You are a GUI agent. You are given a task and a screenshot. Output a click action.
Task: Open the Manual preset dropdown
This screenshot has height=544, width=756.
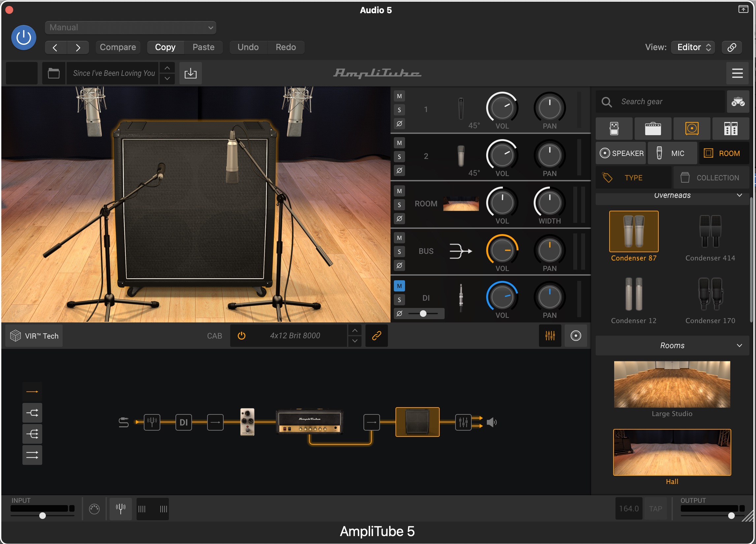[x=130, y=27]
